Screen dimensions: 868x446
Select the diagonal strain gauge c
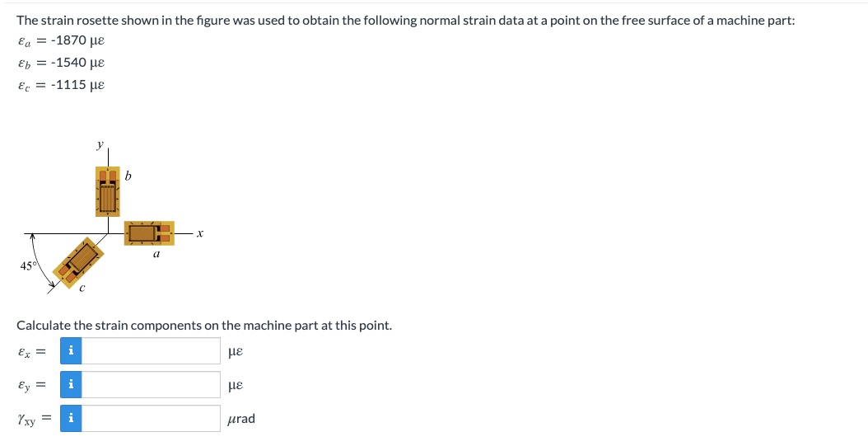click(x=78, y=263)
